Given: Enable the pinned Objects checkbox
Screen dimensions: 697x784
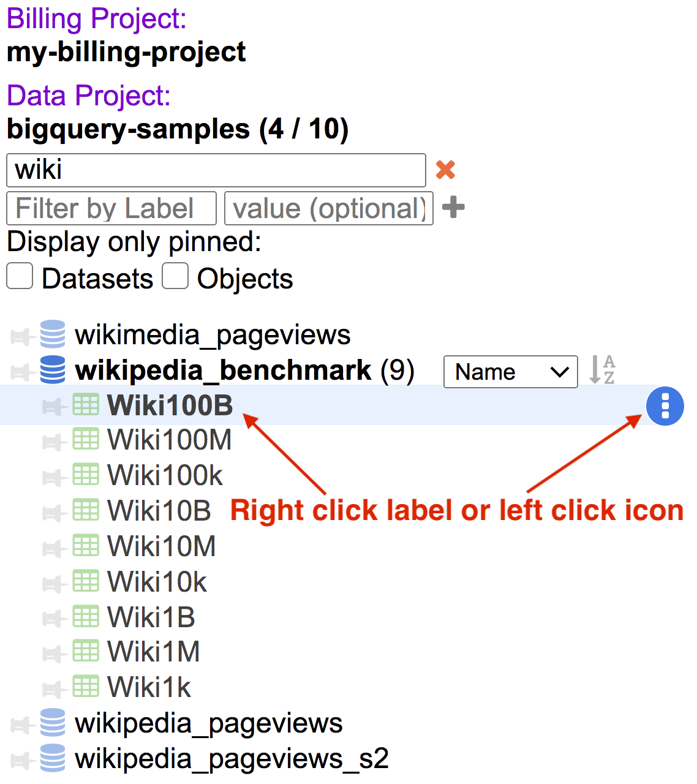Looking at the screenshot, I should tap(175, 276).
